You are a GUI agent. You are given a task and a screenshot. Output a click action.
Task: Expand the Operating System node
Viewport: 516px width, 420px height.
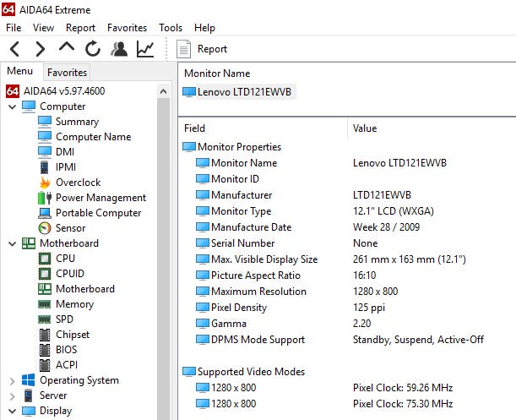[12, 381]
